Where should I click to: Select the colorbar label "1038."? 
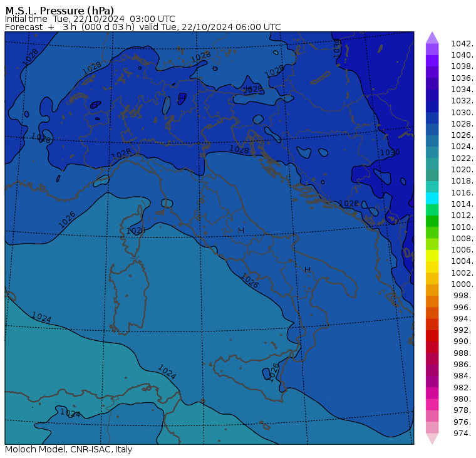[462, 66]
